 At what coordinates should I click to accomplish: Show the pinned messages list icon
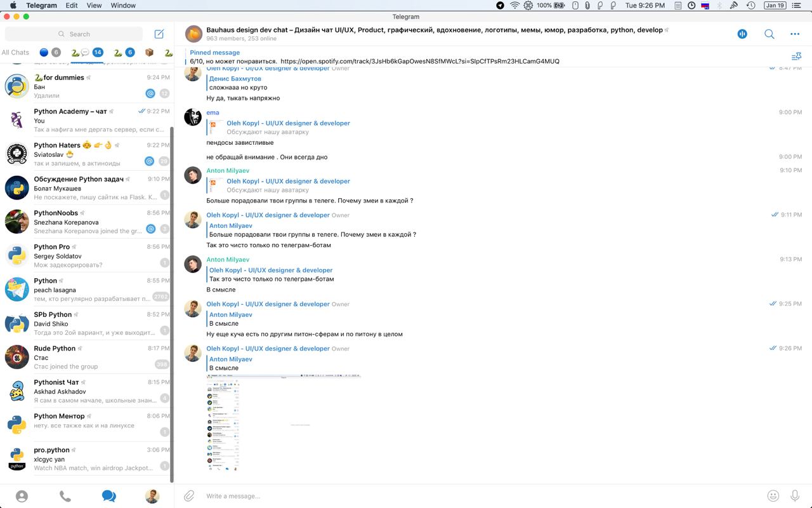(x=796, y=57)
